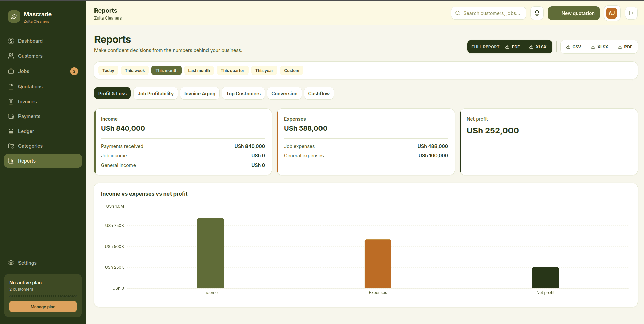Select the This week range
644x324 pixels.
135,70
